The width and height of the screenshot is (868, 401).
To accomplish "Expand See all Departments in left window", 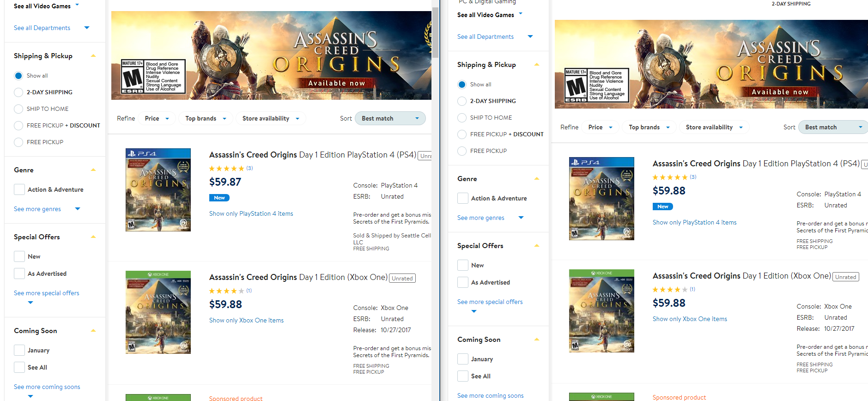I will 51,28.
